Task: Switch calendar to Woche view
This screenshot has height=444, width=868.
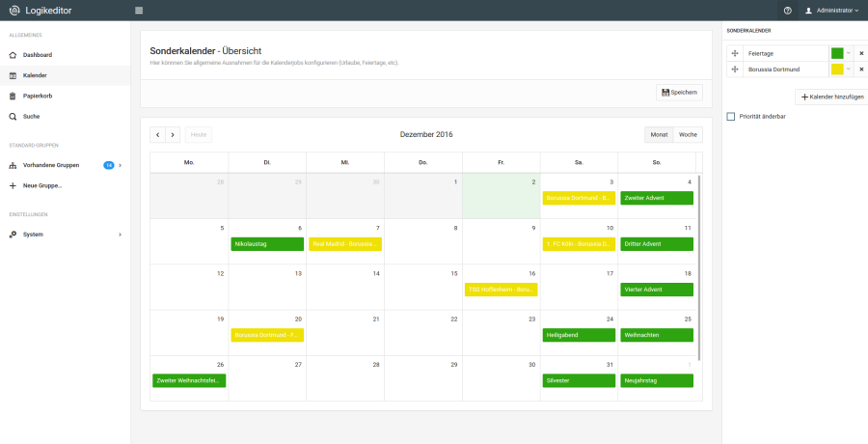Action: [688, 135]
